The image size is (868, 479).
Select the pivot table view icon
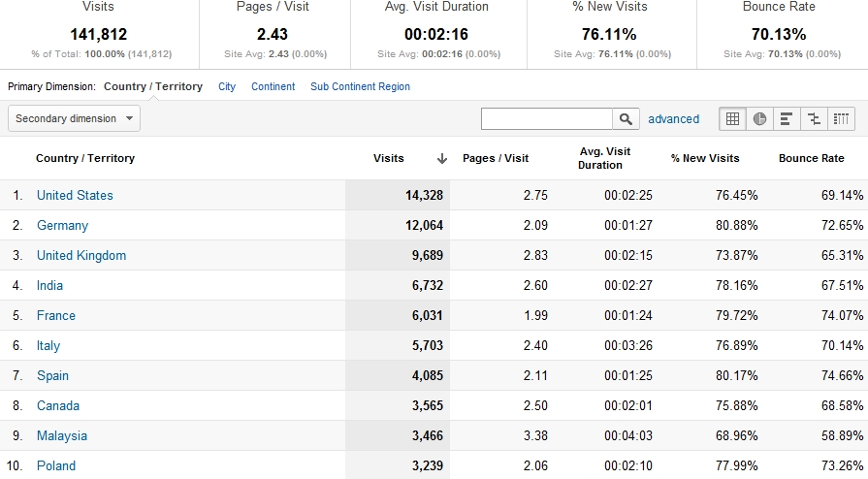(841, 119)
